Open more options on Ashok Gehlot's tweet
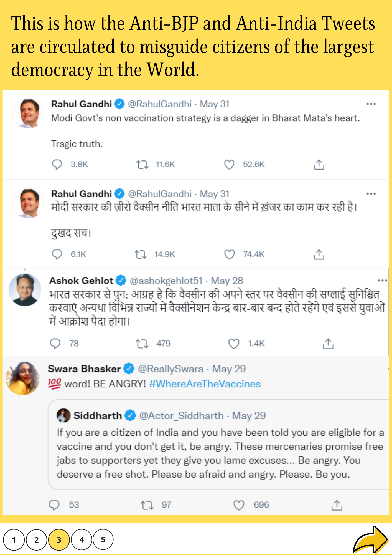The width and height of the screenshot is (392, 555). (x=382, y=281)
